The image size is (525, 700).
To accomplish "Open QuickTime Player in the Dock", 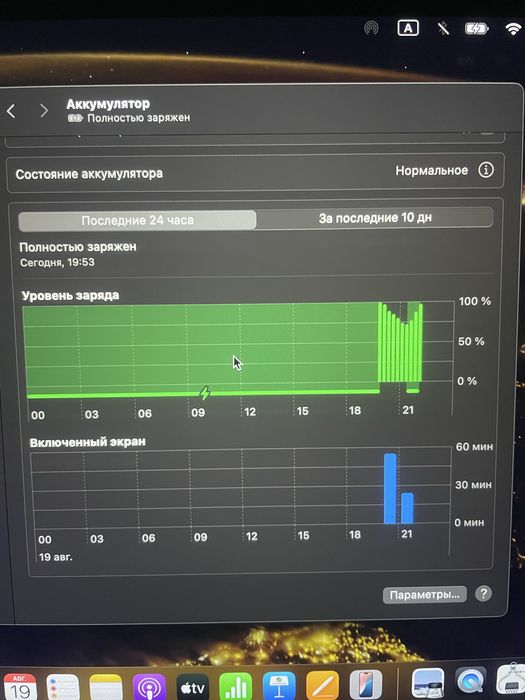I will tap(470, 683).
